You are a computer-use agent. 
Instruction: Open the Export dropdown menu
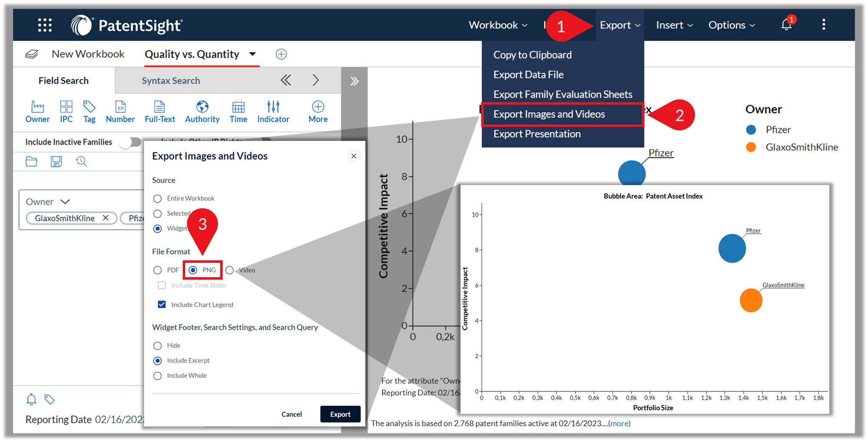tap(620, 25)
